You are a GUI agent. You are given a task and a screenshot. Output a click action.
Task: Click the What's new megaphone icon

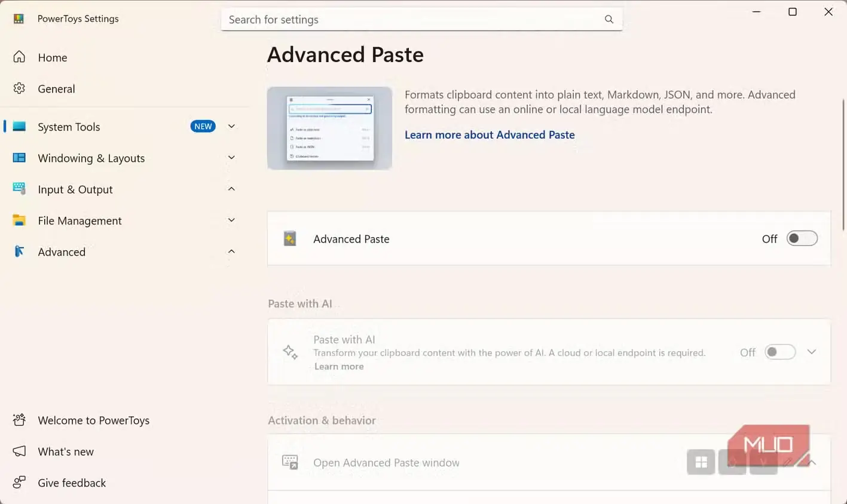19,451
